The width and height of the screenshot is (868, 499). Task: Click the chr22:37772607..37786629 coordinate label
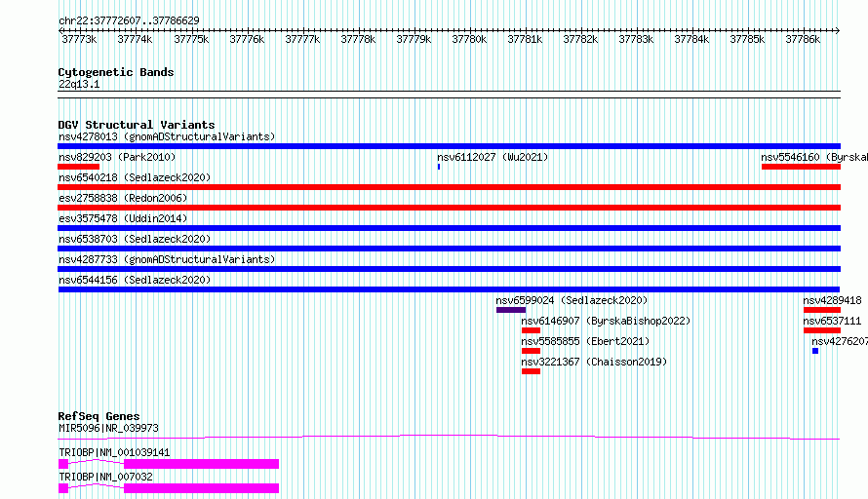129,21
